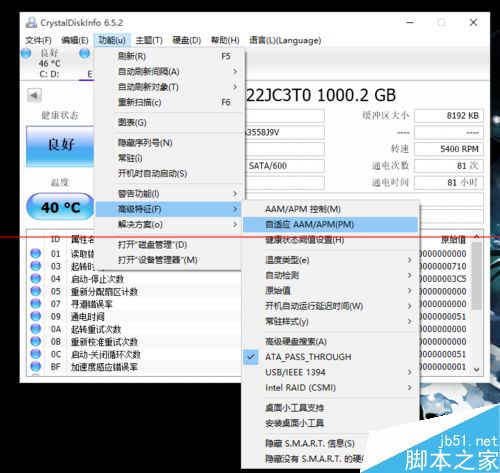500x473 pixels.
Task: Click the attribute list vertical scrollbar thumb
Action: [x=477, y=275]
